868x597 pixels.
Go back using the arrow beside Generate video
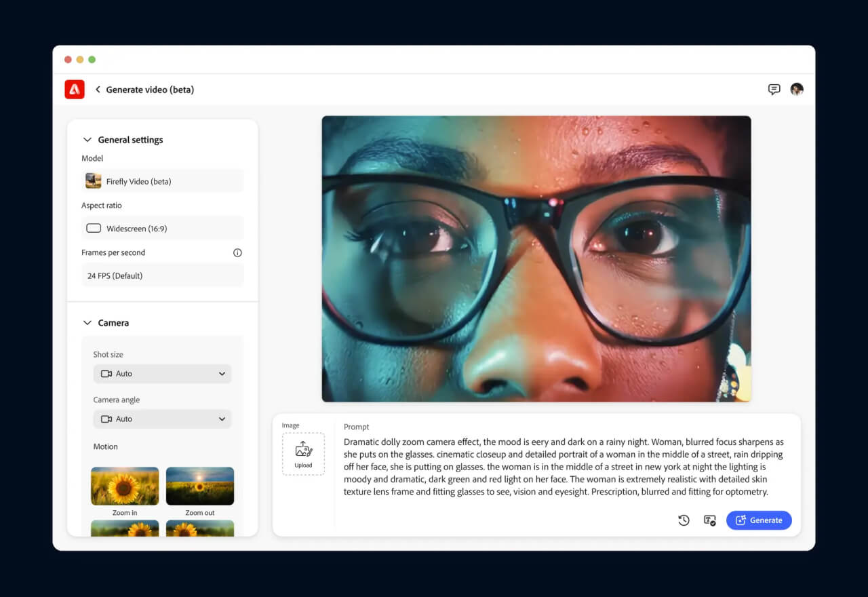[x=98, y=90]
